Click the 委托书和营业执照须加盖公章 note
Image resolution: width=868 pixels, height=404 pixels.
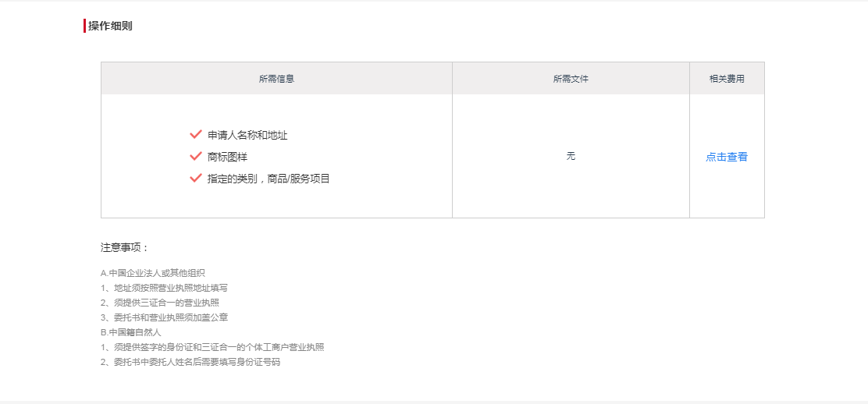coord(165,317)
